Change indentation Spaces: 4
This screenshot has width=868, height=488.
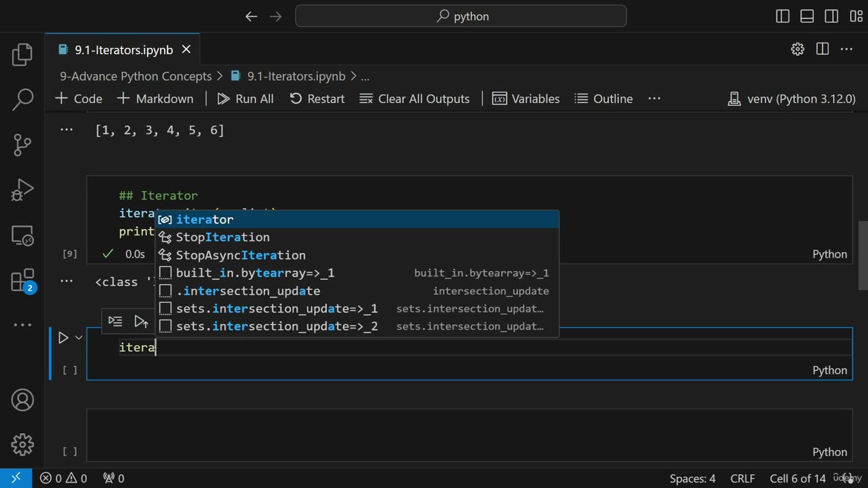click(x=692, y=479)
